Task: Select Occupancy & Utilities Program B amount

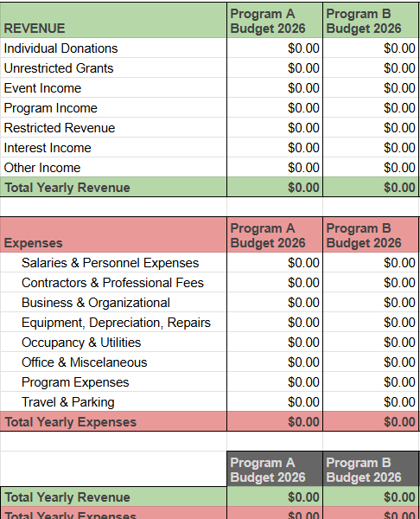Action: [371, 342]
